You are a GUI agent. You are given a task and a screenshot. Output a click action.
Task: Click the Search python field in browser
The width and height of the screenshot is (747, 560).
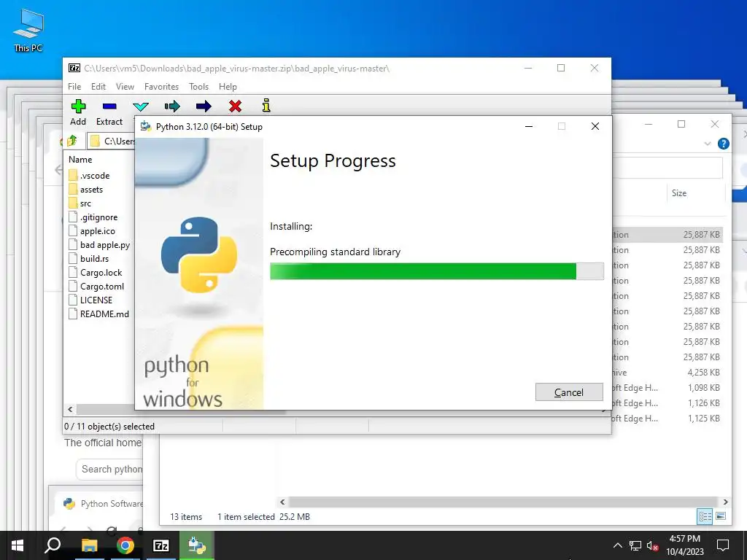coord(109,469)
